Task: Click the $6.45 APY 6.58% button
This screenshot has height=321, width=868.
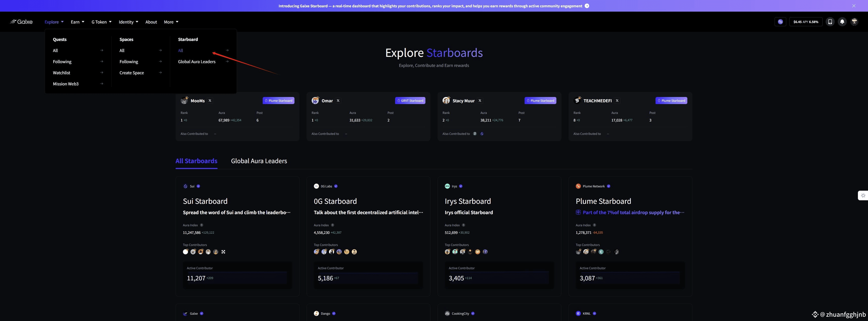Action: click(x=806, y=22)
